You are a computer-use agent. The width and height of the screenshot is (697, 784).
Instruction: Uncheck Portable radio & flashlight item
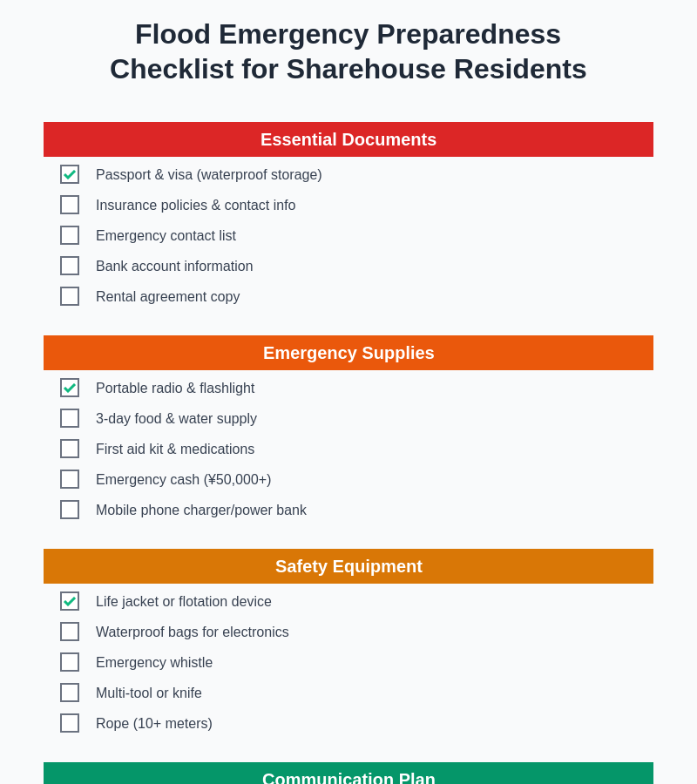click(x=70, y=388)
